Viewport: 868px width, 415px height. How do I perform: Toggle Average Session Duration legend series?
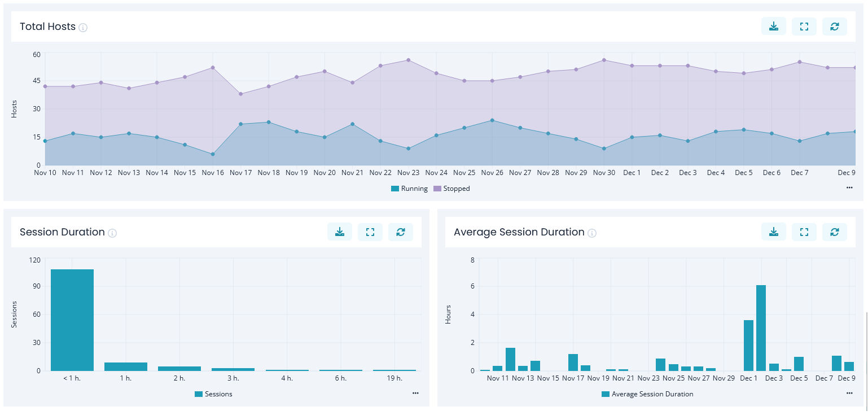pyautogui.click(x=647, y=394)
